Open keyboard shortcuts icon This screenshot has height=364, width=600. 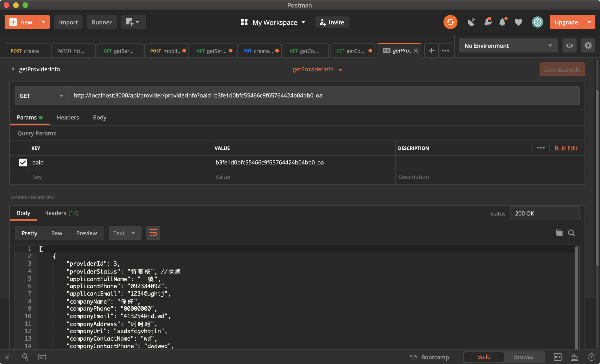pyautogui.click(x=574, y=357)
